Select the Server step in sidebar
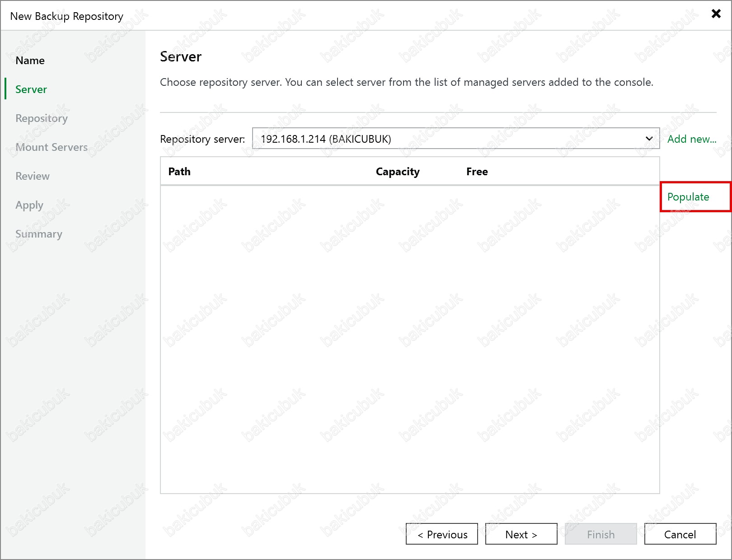The image size is (732, 560). coord(31,89)
